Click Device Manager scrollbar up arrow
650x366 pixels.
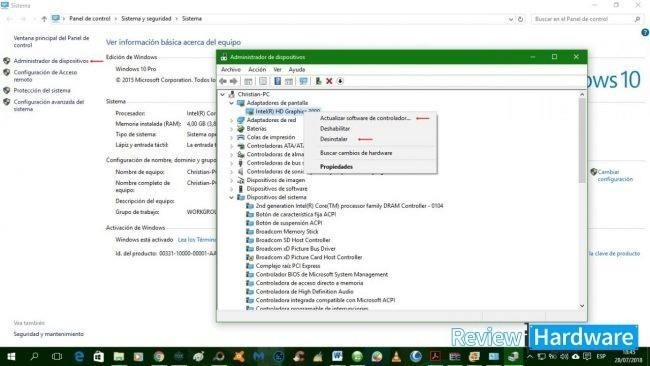582,95
